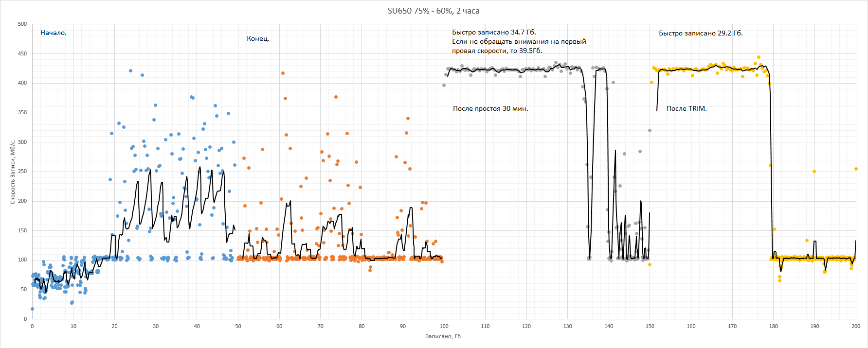Click the x-axis value 110
This screenshot has height=348, width=868.
click(x=485, y=326)
